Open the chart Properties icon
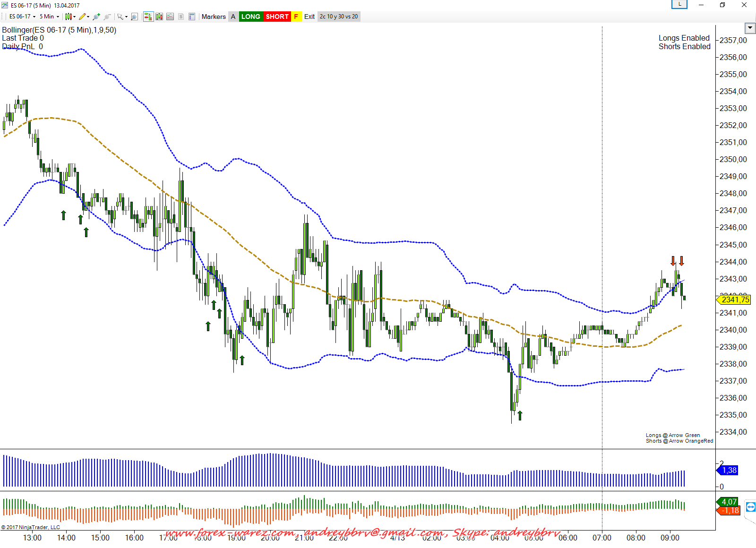Viewport: 756px width, 548px height. point(192,17)
